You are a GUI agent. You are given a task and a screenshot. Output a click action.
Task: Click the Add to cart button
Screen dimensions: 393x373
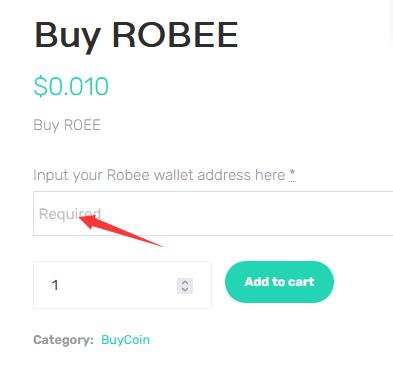click(x=279, y=282)
